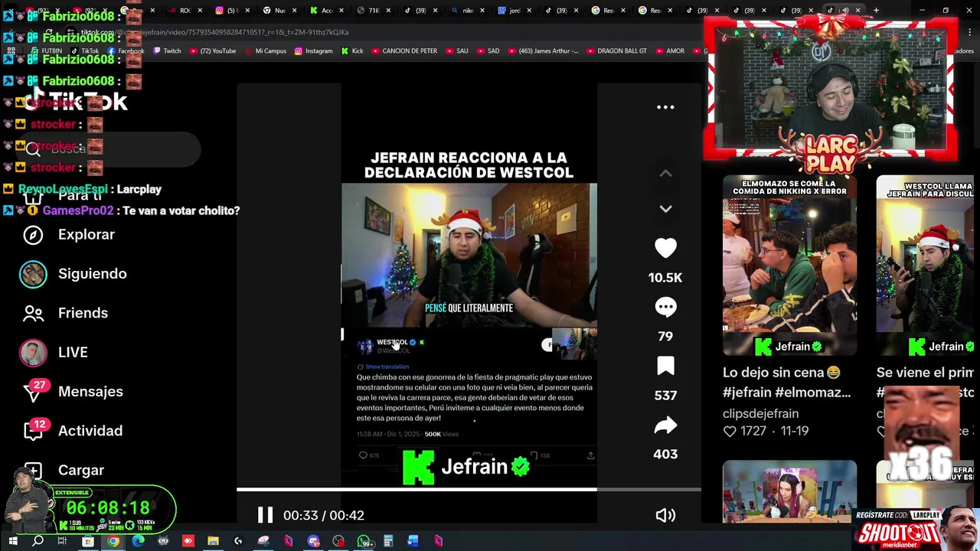
Task: Click the Mensajes icon with 27 badge
Action: click(x=33, y=390)
